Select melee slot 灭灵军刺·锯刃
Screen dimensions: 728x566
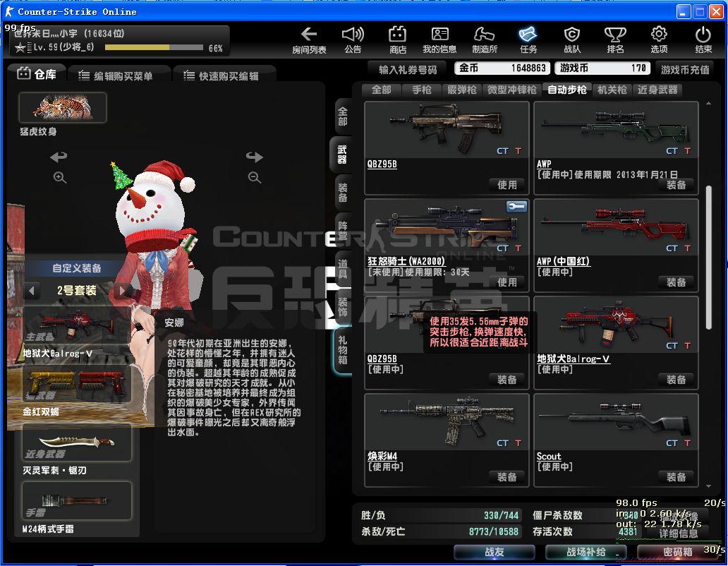pyautogui.click(x=77, y=443)
